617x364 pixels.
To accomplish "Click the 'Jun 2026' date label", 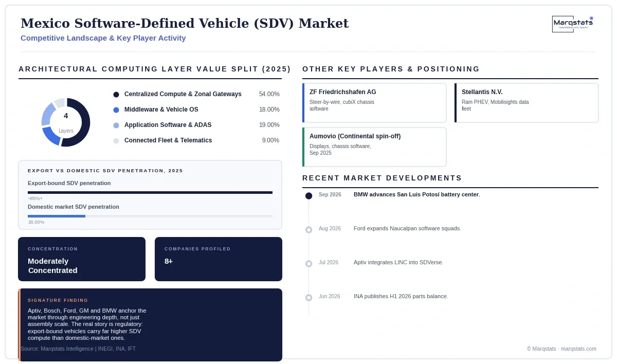I will pos(330,296).
